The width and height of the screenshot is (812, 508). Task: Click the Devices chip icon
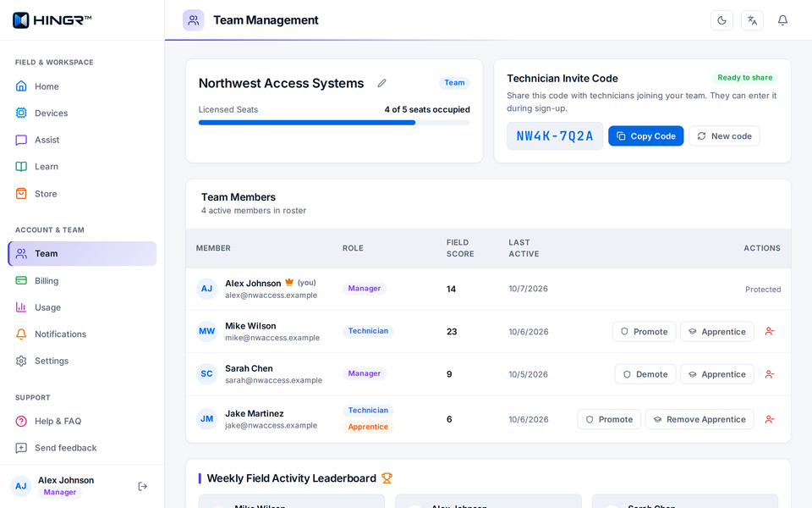(x=21, y=113)
